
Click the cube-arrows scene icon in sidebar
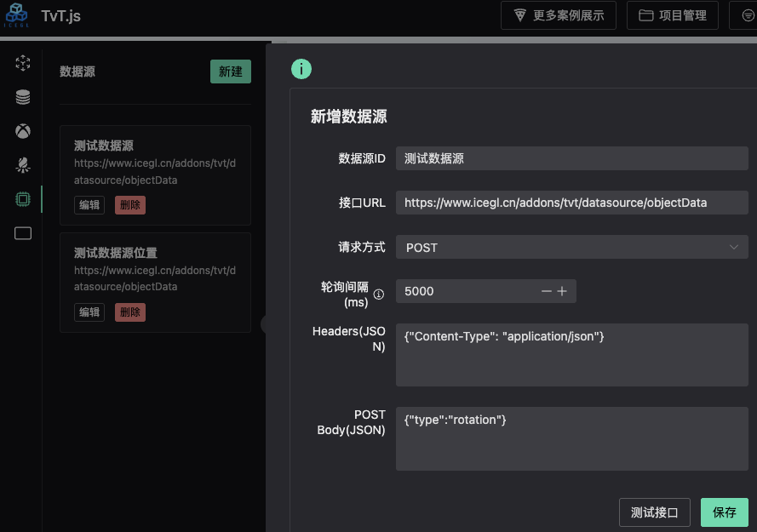click(x=23, y=63)
